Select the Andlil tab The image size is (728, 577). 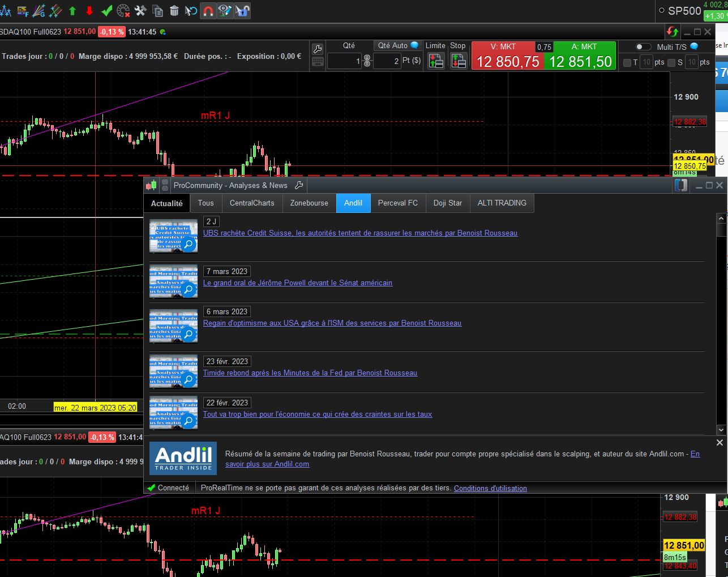click(353, 203)
